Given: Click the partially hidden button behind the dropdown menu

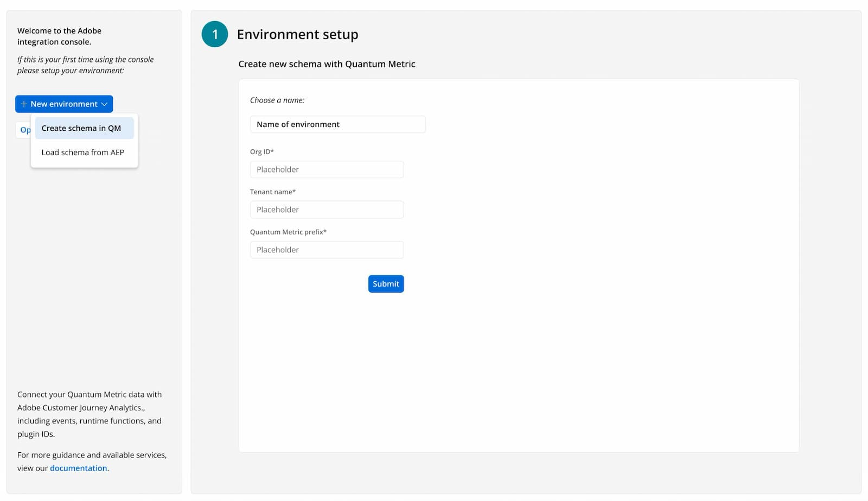Looking at the screenshot, I should (x=24, y=130).
